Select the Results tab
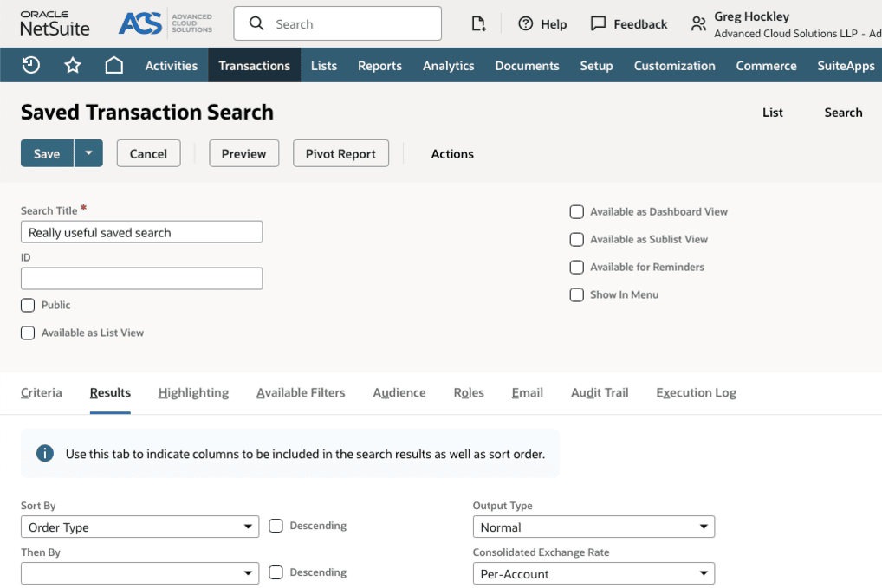This screenshot has width=882, height=588. 110,392
